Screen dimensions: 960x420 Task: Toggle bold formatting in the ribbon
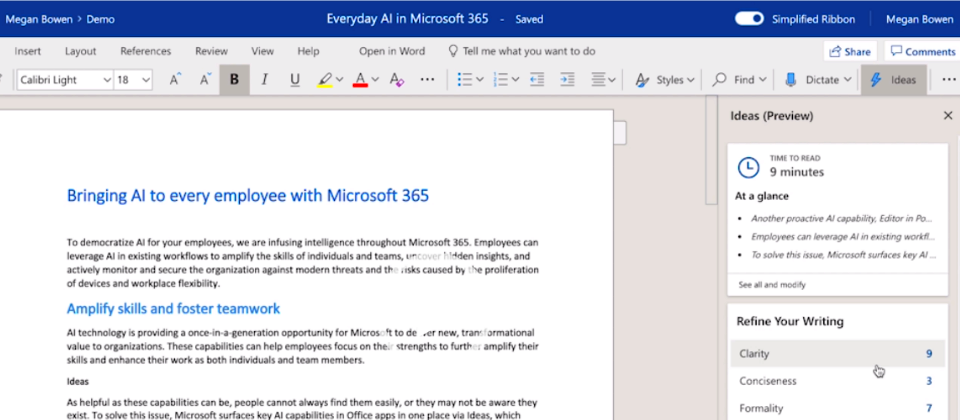coord(235,80)
